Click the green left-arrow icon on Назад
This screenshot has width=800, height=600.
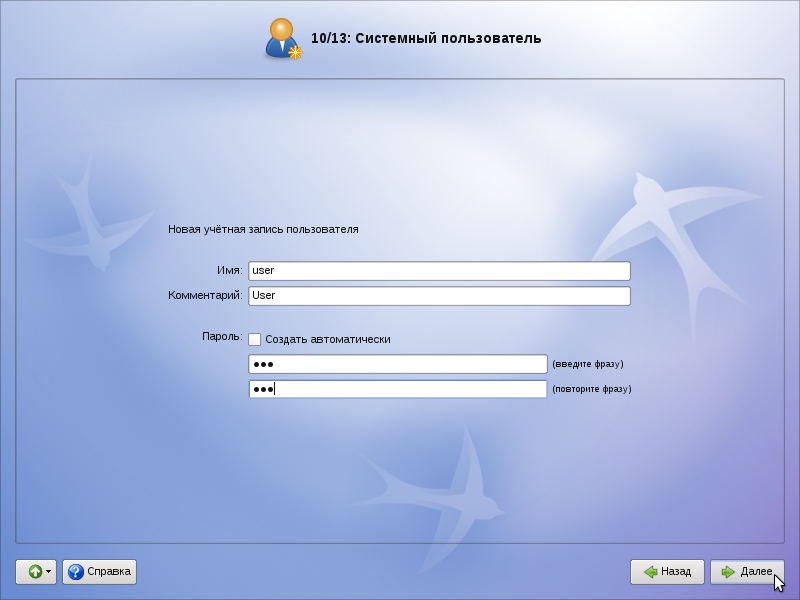[x=650, y=572]
